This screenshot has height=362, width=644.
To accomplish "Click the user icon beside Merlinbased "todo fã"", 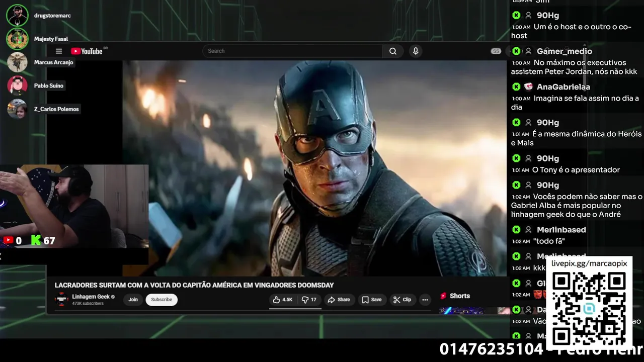I will tap(528, 230).
